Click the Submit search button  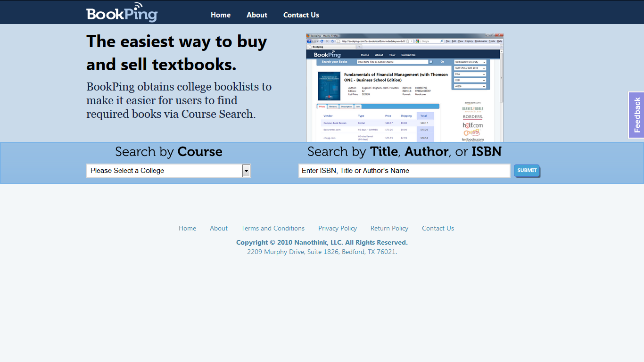click(527, 171)
